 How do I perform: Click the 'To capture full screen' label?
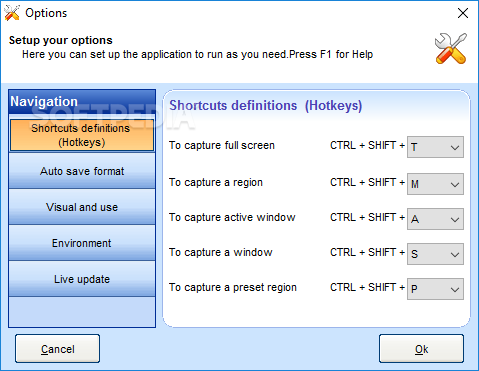click(x=222, y=146)
